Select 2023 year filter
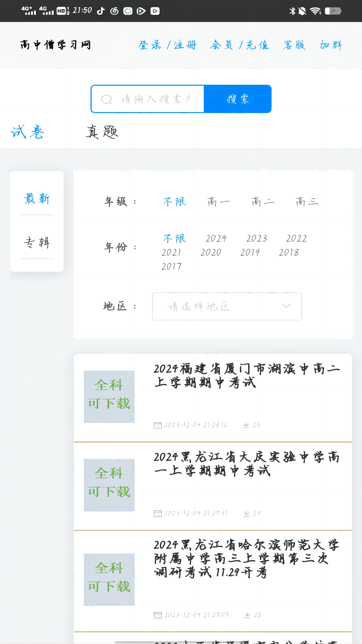The width and height of the screenshot is (362, 644). (x=257, y=238)
